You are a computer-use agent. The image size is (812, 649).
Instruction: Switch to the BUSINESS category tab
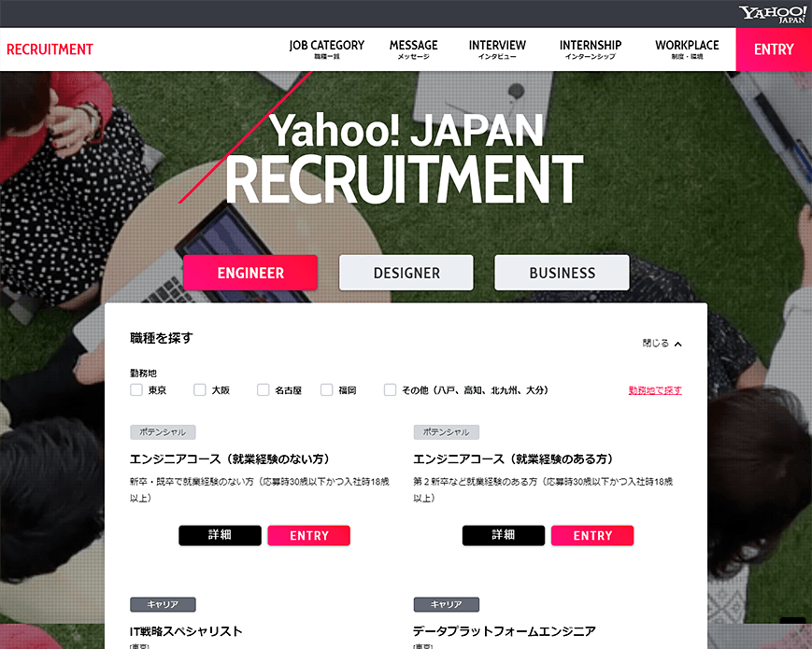click(562, 273)
